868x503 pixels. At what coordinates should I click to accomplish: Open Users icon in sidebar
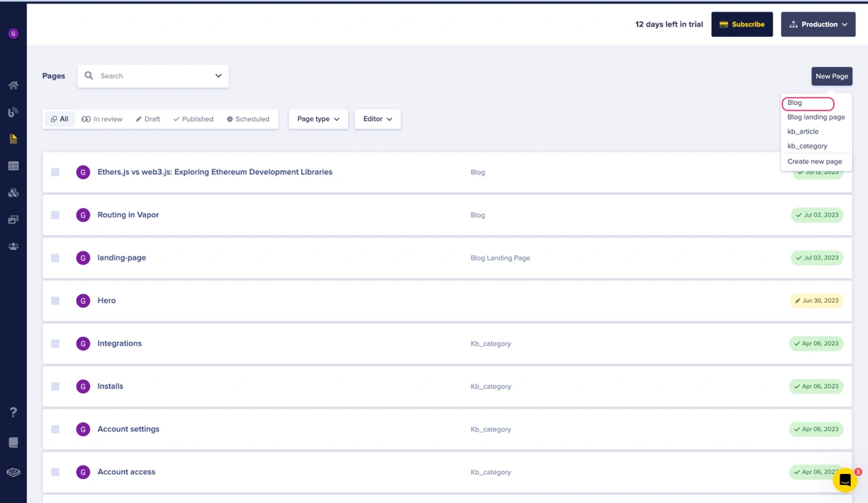[13, 246]
